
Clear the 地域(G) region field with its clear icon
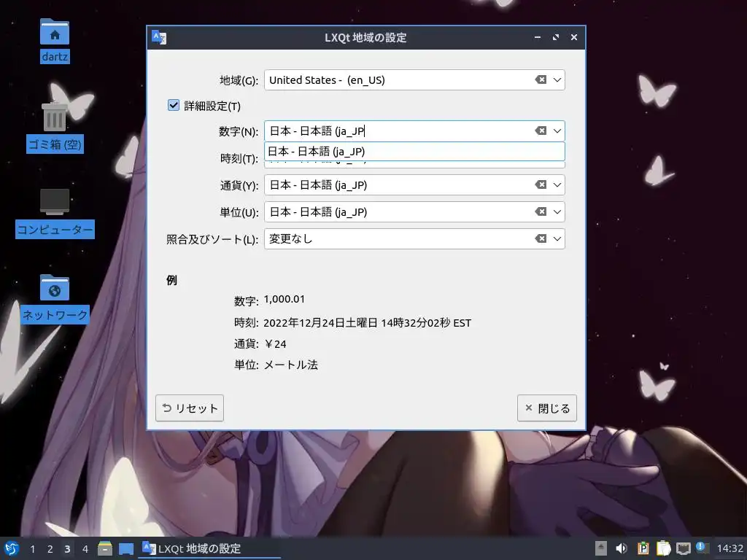click(541, 79)
